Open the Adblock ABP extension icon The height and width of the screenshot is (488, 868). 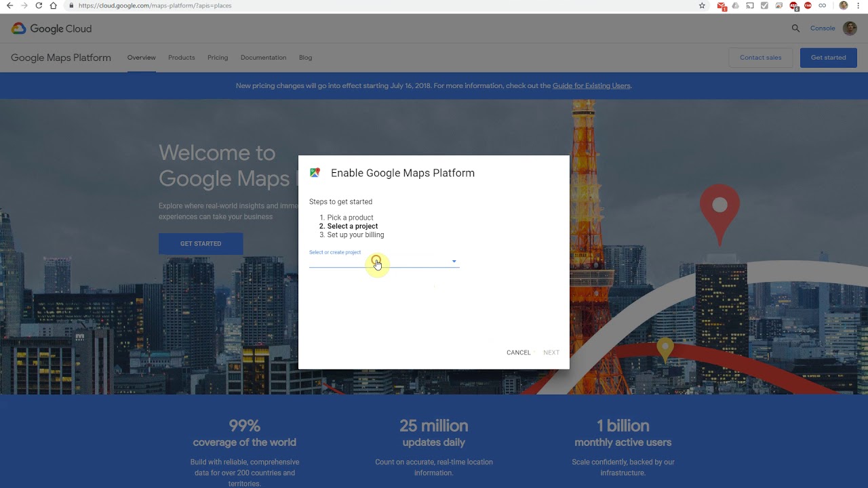click(793, 5)
